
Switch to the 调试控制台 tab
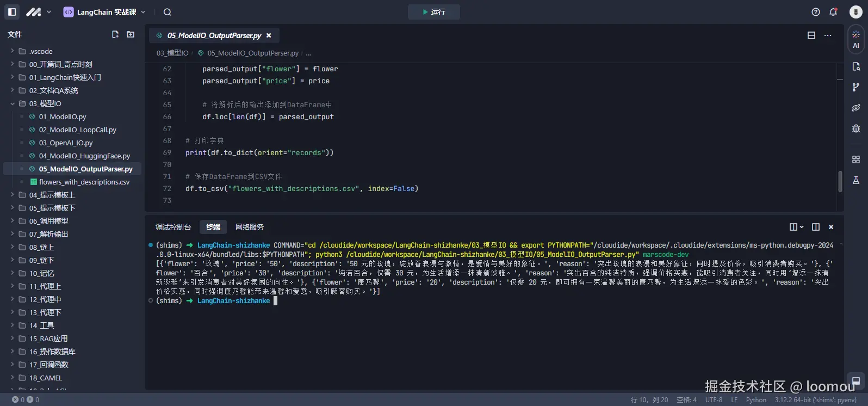coord(173,227)
